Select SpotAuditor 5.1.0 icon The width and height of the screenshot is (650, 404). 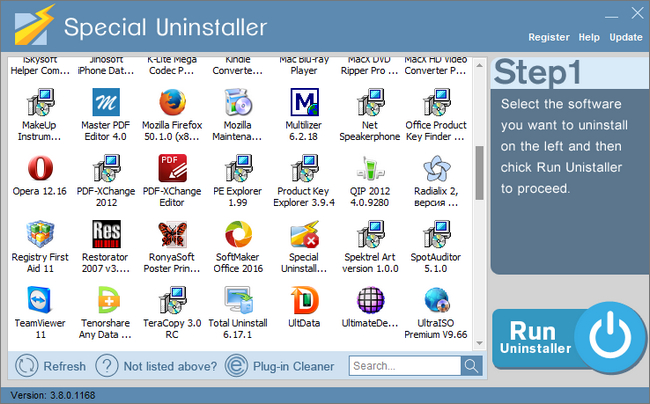[x=436, y=234]
